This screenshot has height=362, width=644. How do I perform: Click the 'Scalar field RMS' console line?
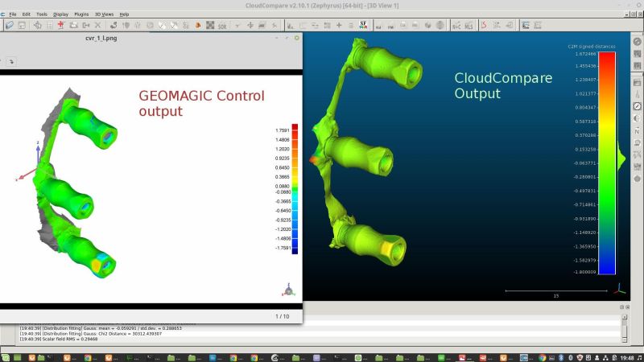click(x=59, y=339)
